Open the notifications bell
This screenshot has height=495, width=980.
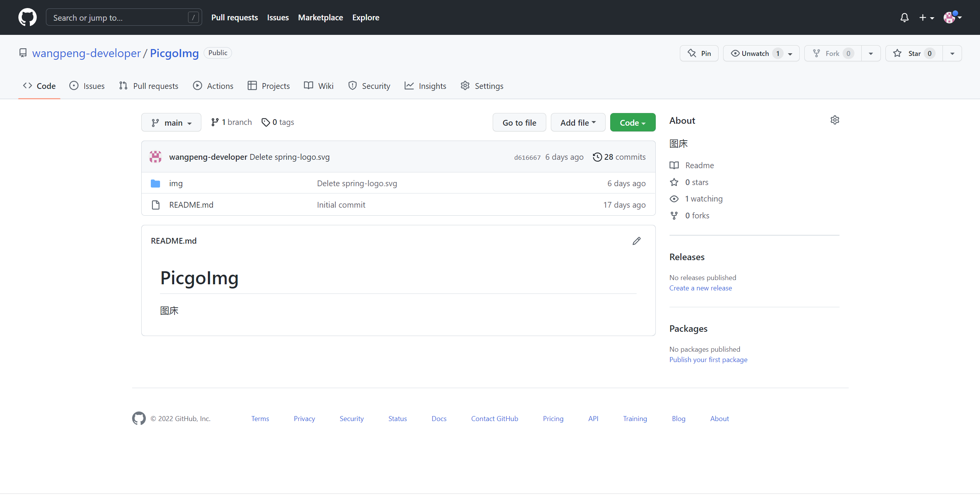[x=904, y=18]
